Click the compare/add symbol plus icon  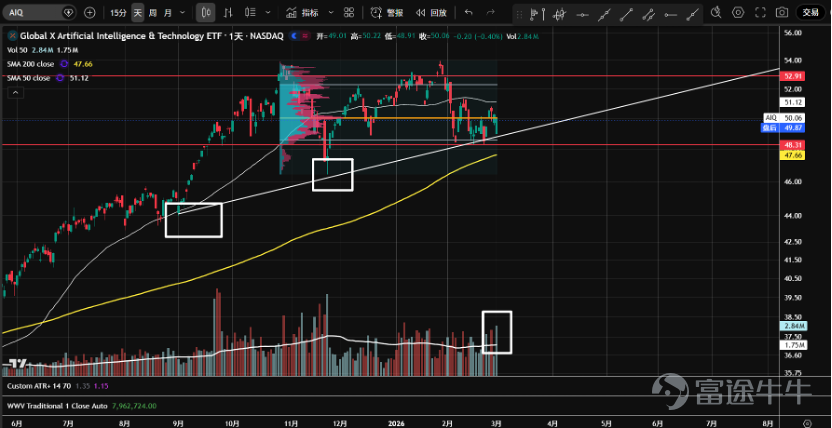coord(90,12)
